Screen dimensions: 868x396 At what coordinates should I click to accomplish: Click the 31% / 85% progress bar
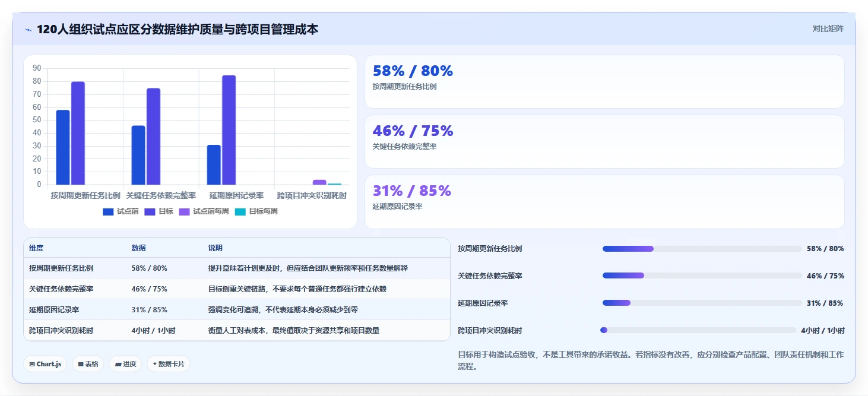[702, 303]
